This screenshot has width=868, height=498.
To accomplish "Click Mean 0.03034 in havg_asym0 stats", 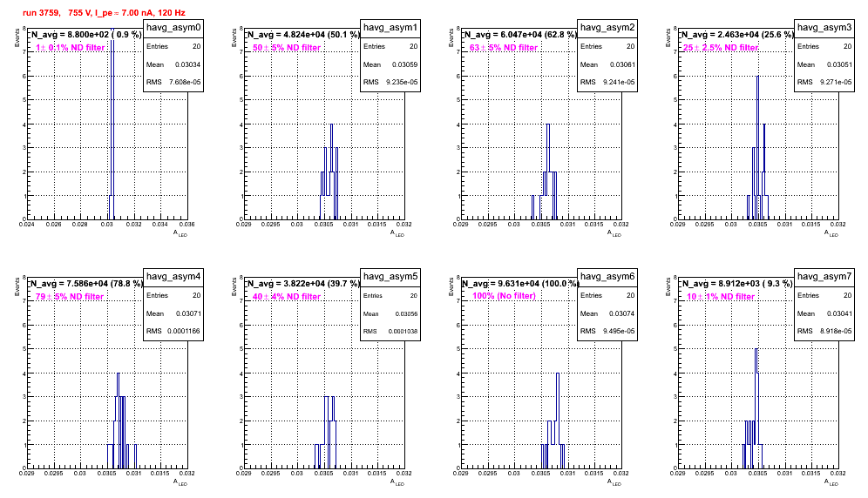I will [173, 64].
